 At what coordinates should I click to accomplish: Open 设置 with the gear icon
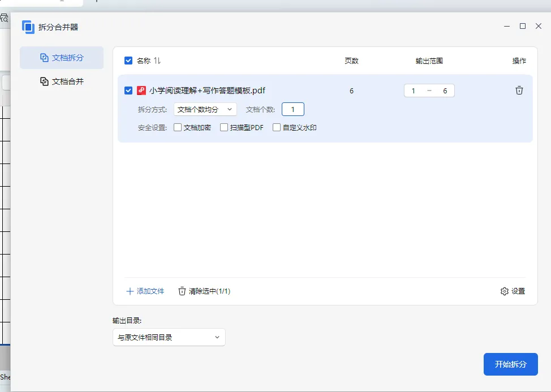click(513, 291)
